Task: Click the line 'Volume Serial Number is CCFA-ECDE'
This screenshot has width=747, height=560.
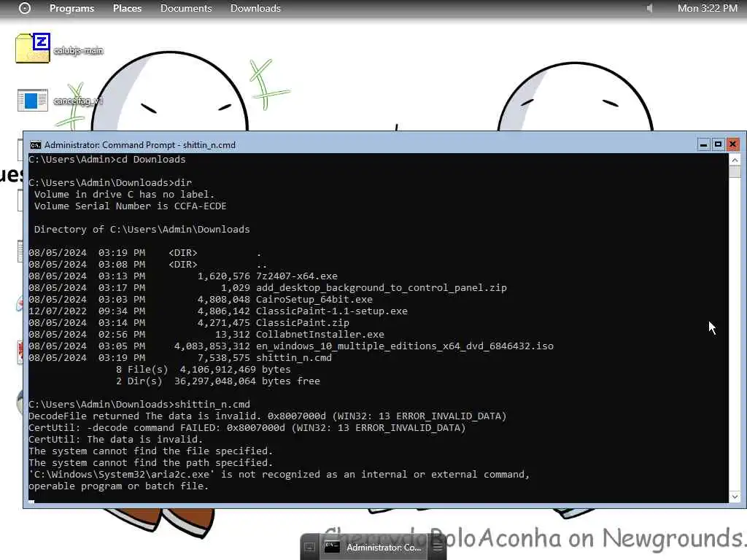Action: (130, 206)
